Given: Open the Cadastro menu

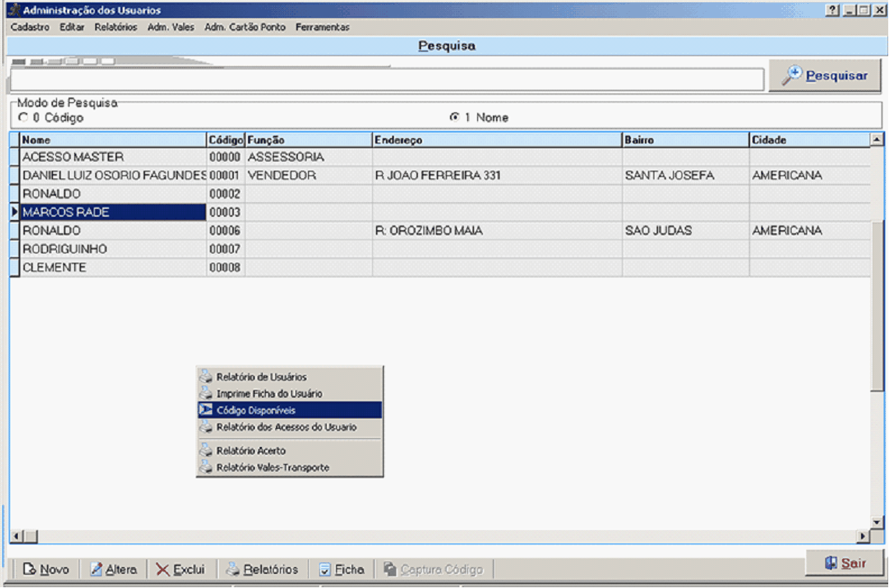Looking at the screenshot, I should click(30, 27).
